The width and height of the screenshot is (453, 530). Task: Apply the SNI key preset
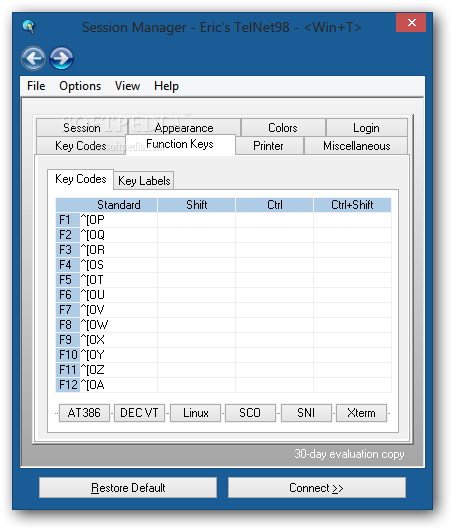(306, 413)
